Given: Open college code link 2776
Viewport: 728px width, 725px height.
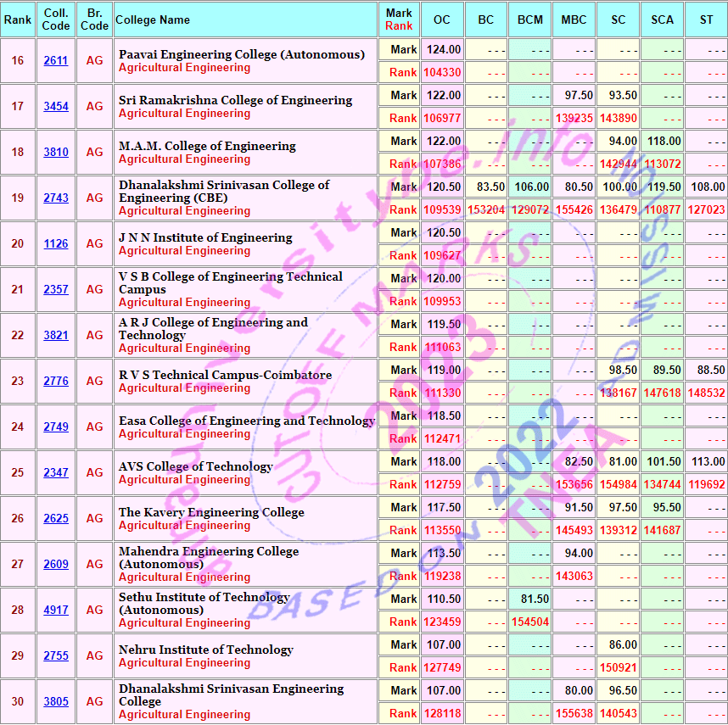Looking at the screenshot, I should point(56,382).
